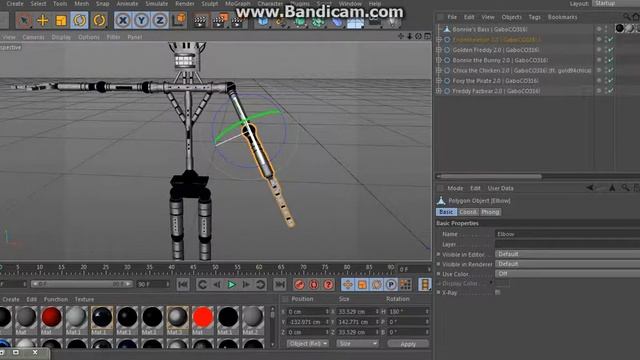Select the highlighted Rotate tool

pos(79,20)
